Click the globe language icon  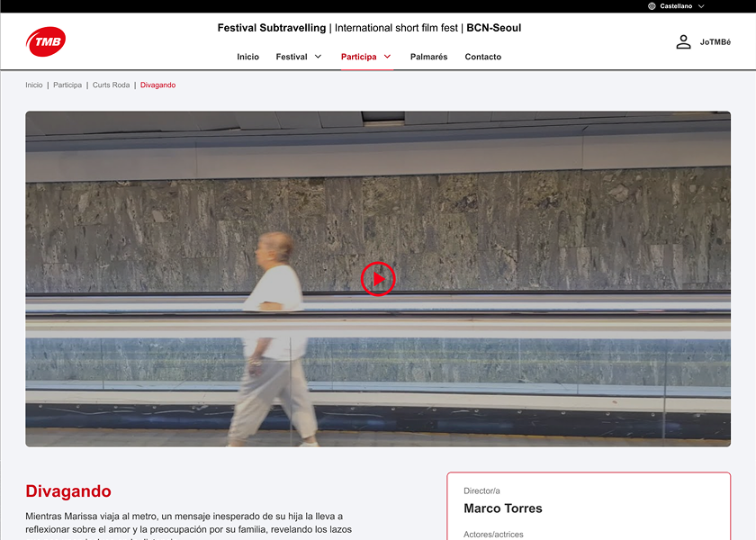pyautogui.click(x=652, y=6)
